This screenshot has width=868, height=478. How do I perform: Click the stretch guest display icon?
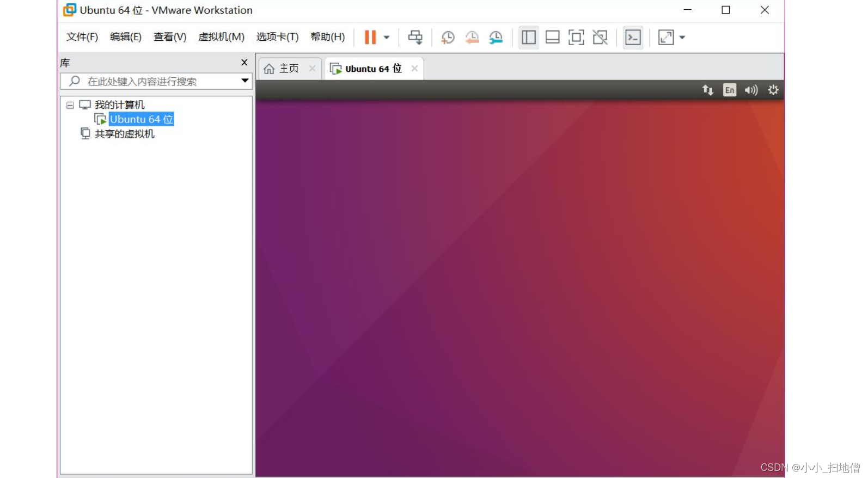[666, 37]
